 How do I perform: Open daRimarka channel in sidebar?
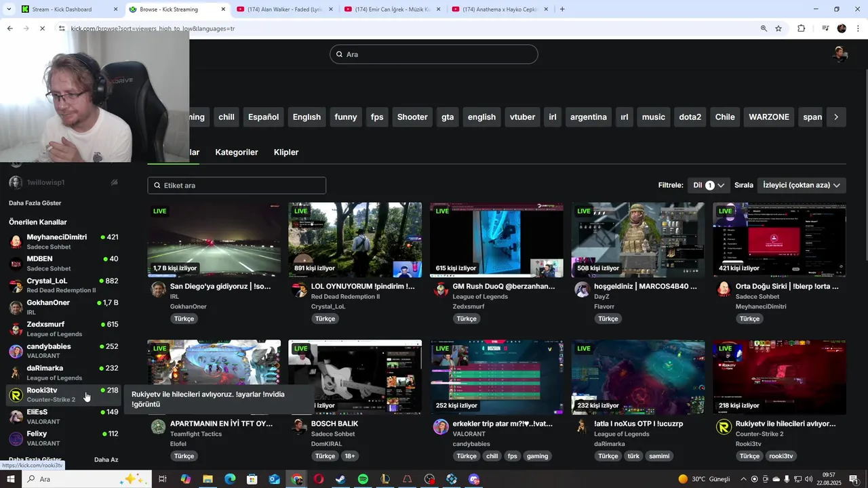[x=63, y=373]
